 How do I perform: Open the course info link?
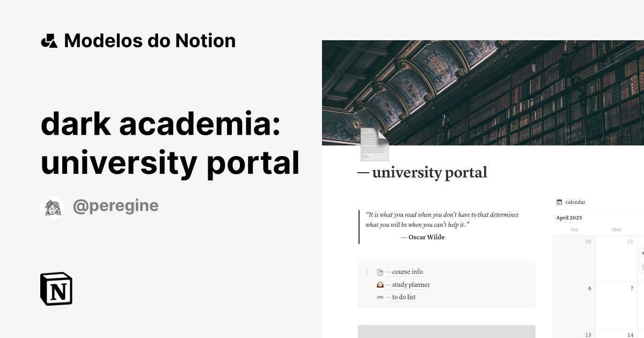(408, 272)
